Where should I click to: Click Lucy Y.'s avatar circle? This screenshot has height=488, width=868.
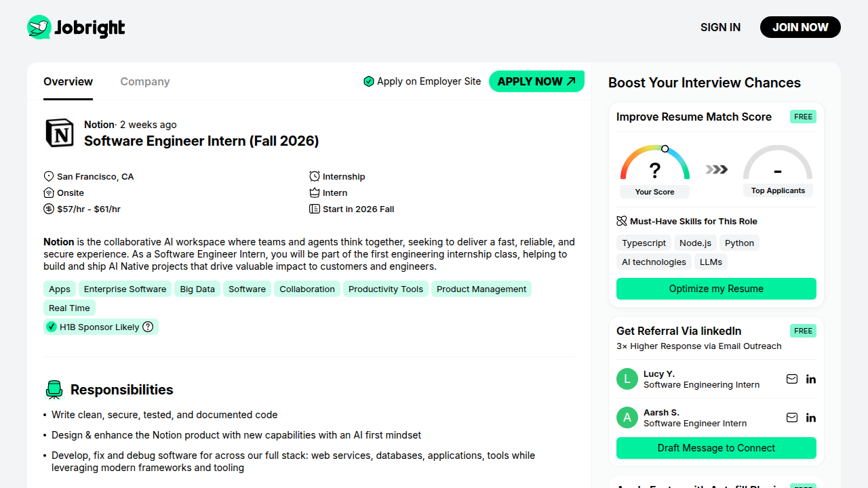point(627,379)
